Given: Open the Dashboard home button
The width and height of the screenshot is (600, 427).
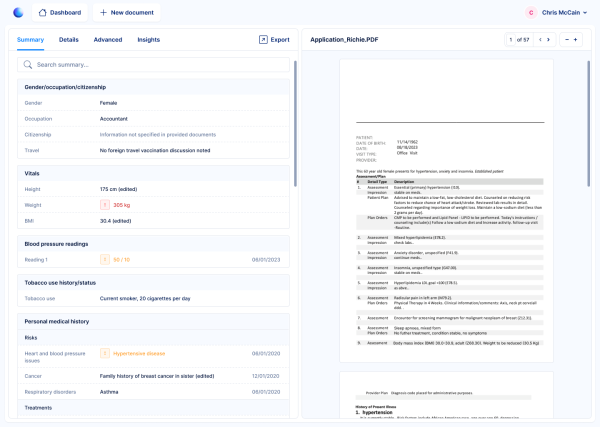Looking at the screenshot, I should click(60, 13).
